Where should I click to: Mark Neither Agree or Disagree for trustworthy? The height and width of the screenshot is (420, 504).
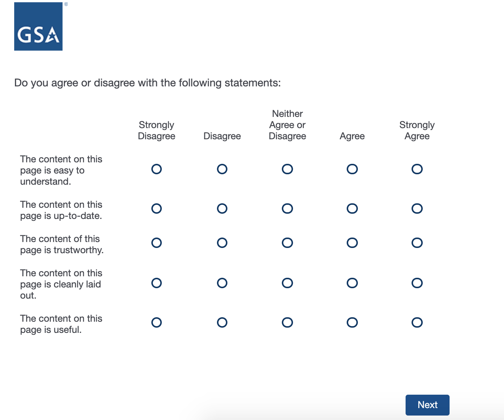(287, 243)
